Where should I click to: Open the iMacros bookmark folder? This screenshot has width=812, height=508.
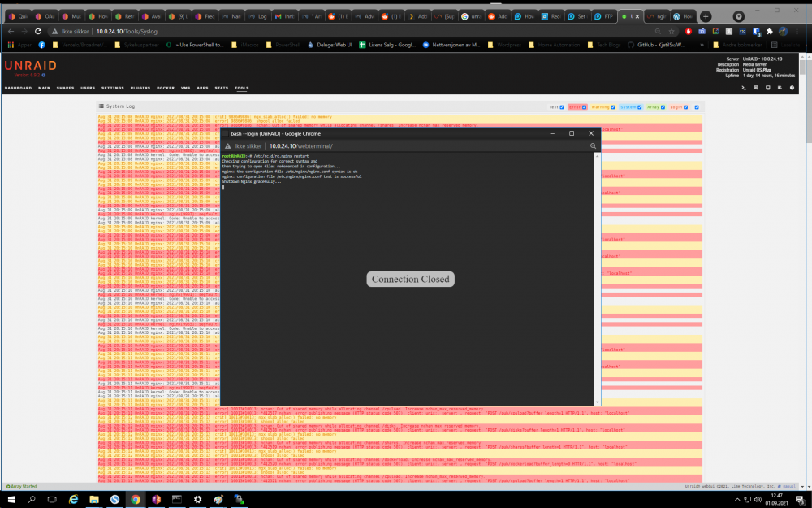click(x=245, y=45)
